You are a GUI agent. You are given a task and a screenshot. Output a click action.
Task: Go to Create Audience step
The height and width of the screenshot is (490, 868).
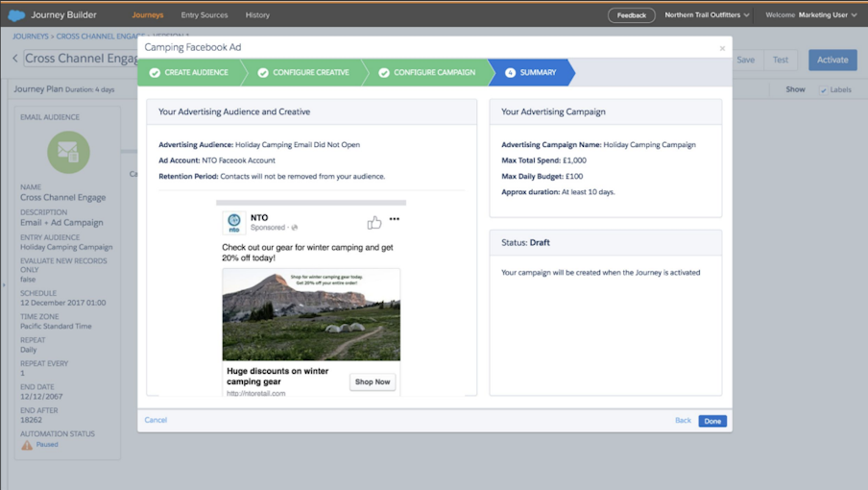point(189,72)
